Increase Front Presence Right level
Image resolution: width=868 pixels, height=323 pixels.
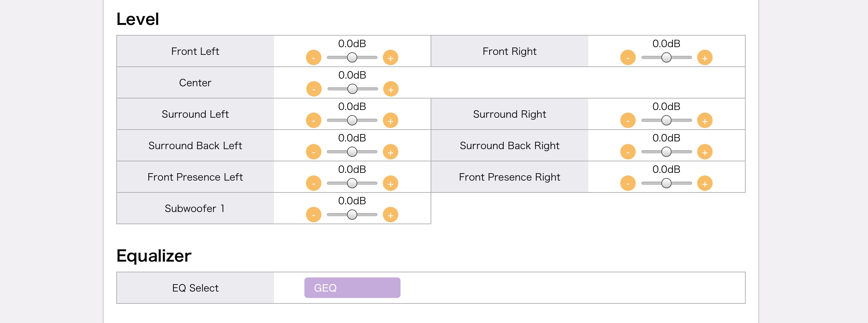tap(705, 183)
